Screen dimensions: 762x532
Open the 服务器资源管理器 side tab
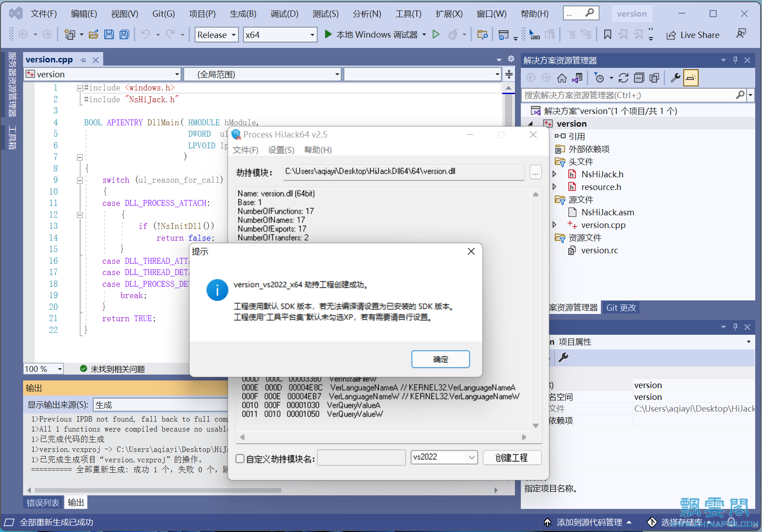(x=12, y=84)
